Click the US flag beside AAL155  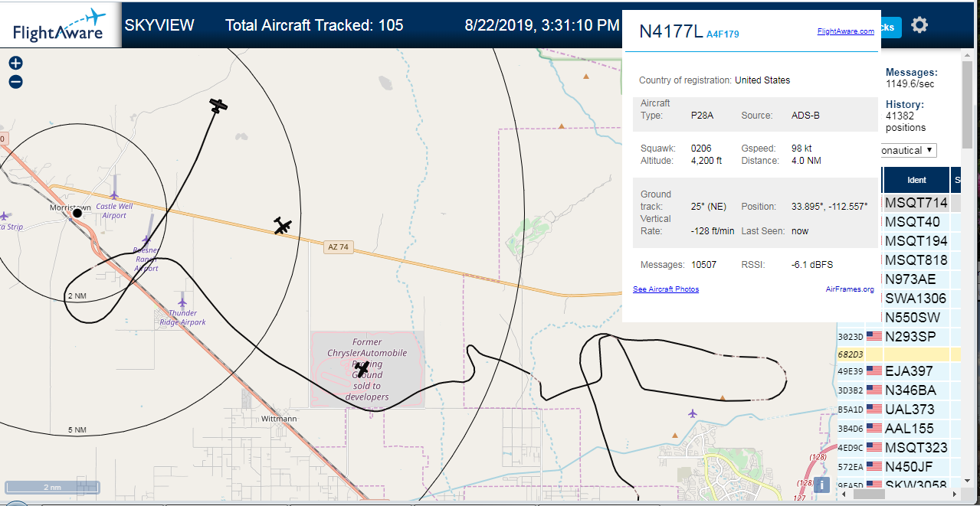click(874, 429)
